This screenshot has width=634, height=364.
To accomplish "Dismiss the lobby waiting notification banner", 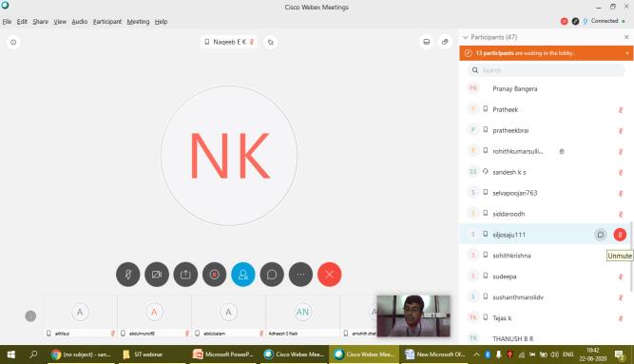I will pos(627,53).
